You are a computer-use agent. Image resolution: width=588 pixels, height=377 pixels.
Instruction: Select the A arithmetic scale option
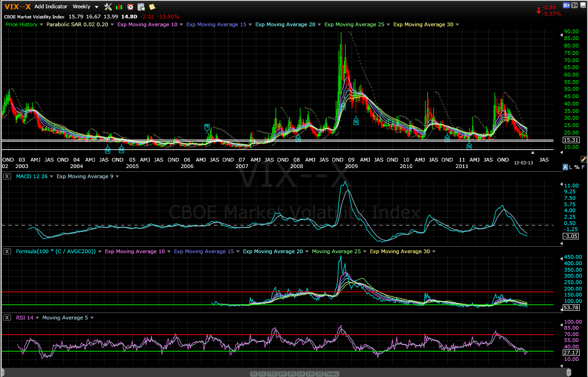pos(565,167)
